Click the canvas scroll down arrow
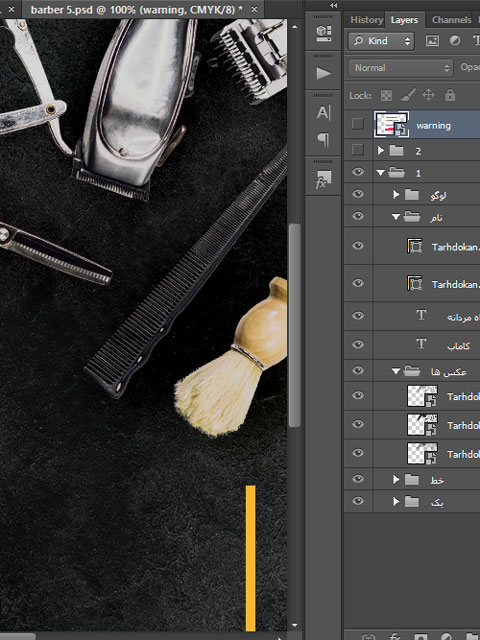480x640 pixels. pos(295,625)
